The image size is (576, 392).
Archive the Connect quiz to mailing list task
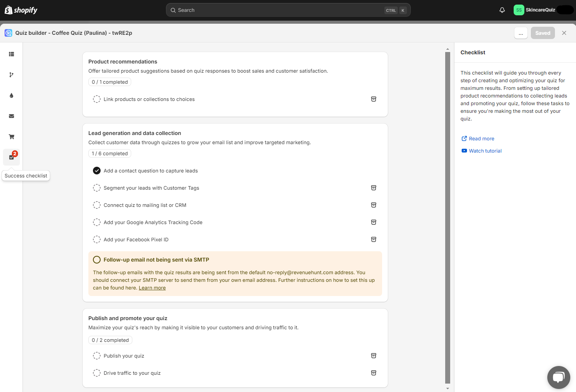374,205
